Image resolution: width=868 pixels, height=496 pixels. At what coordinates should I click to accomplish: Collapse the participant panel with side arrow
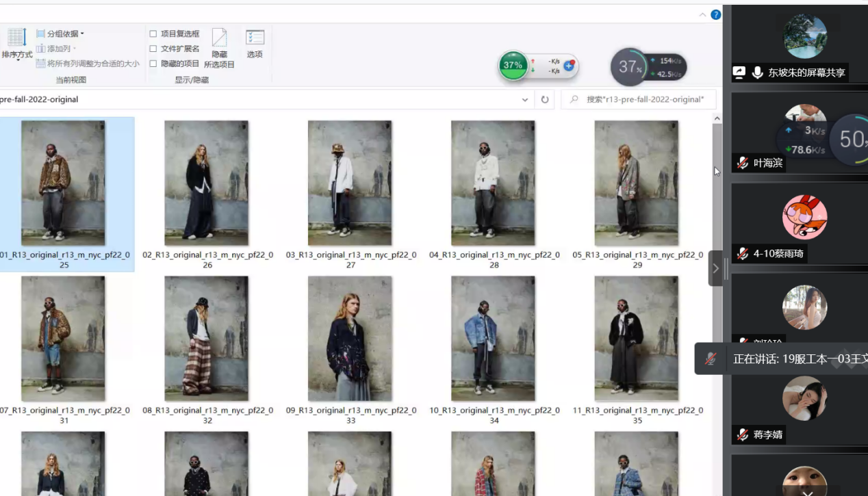(715, 268)
